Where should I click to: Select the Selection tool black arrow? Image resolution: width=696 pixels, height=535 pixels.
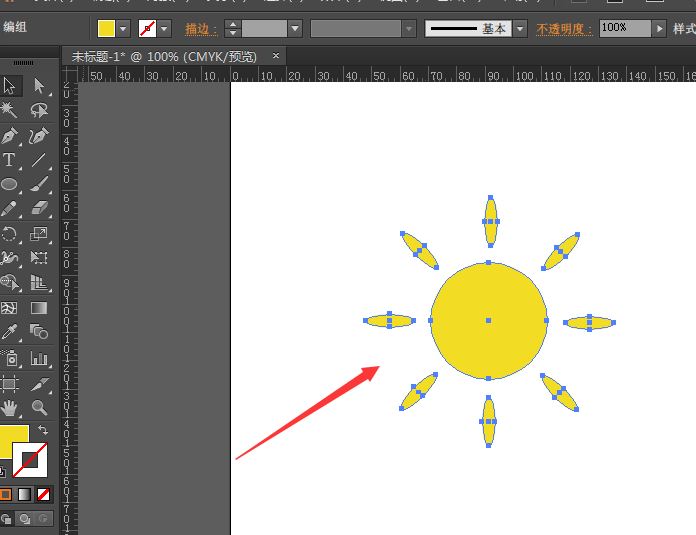tap(10, 86)
